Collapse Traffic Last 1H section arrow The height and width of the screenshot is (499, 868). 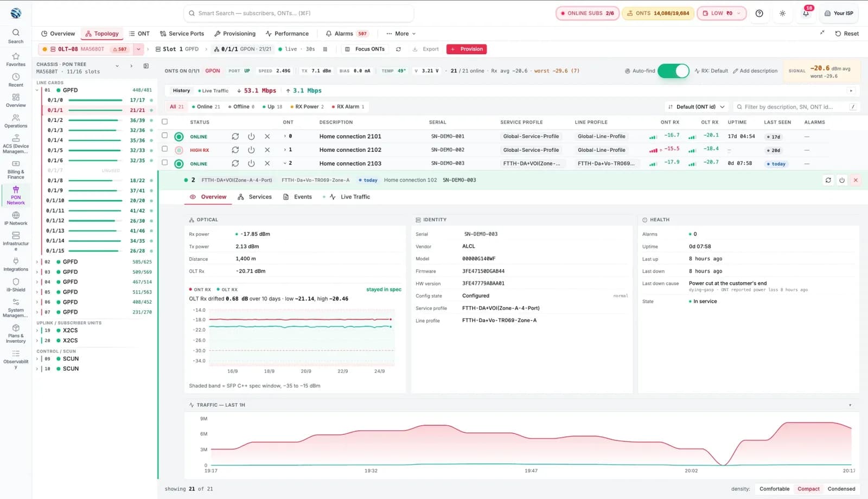tap(850, 405)
